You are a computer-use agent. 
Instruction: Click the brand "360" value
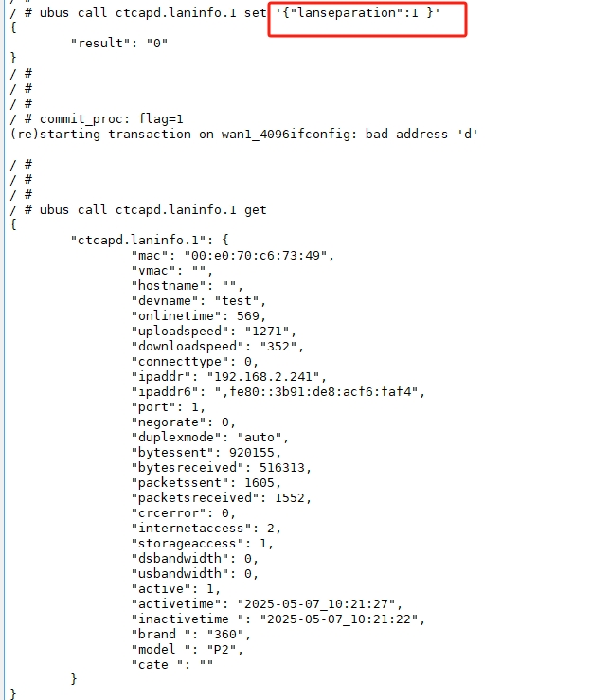tap(225, 636)
